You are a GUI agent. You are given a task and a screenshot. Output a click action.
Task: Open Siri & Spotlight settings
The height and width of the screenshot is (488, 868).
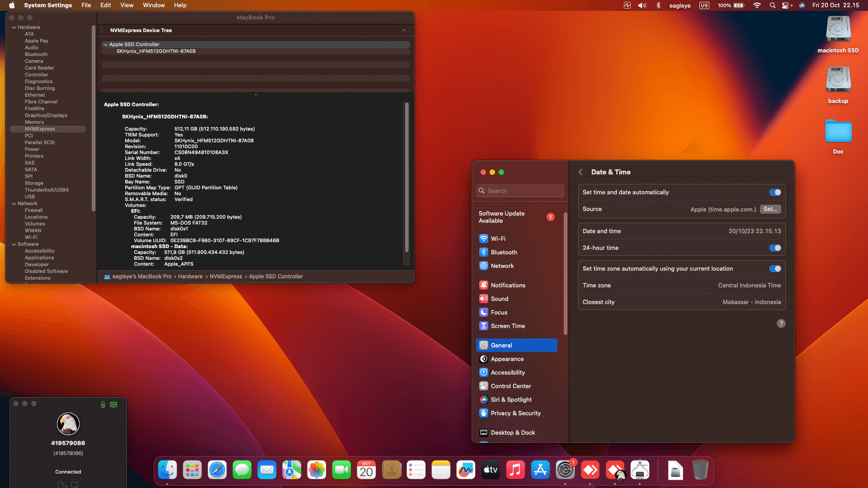pyautogui.click(x=511, y=399)
